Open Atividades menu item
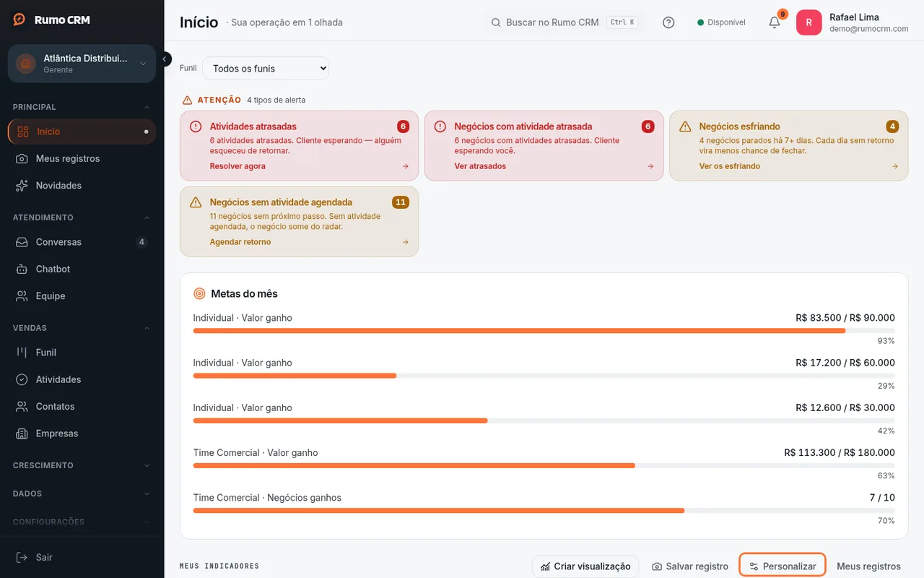This screenshot has width=924, height=578. coord(82,379)
